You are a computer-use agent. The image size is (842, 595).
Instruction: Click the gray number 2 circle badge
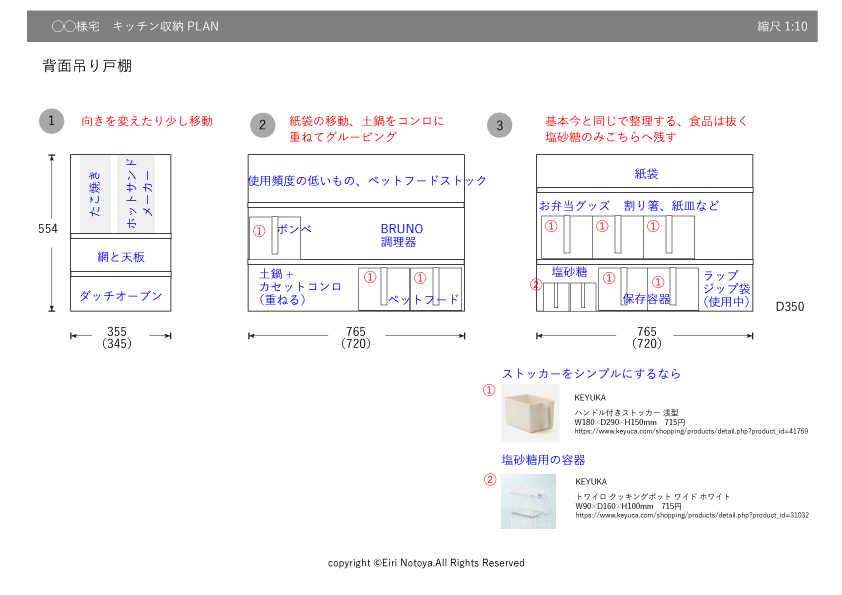click(262, 125)
